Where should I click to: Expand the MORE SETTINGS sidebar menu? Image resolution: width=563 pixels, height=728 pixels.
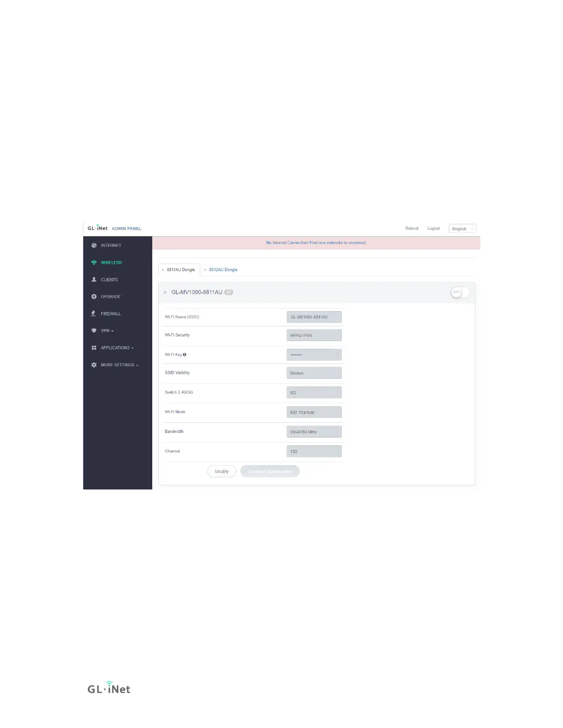120,365
